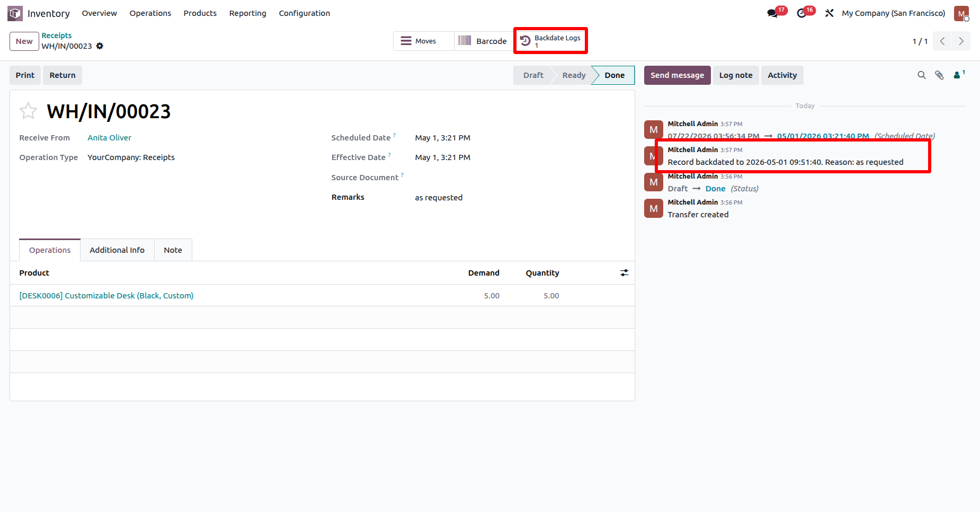Click the Product column header
980x512 pixels.
34,273
